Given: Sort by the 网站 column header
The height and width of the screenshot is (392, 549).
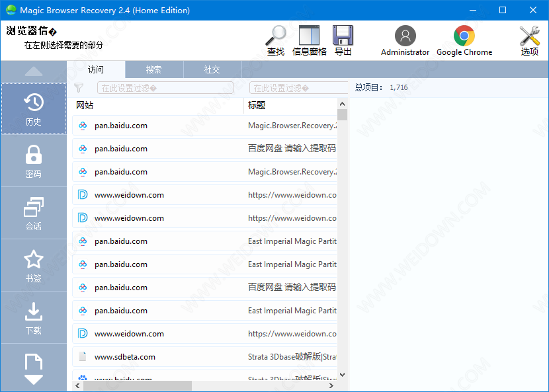Looking at the screenshot, I should coord(157,105).
